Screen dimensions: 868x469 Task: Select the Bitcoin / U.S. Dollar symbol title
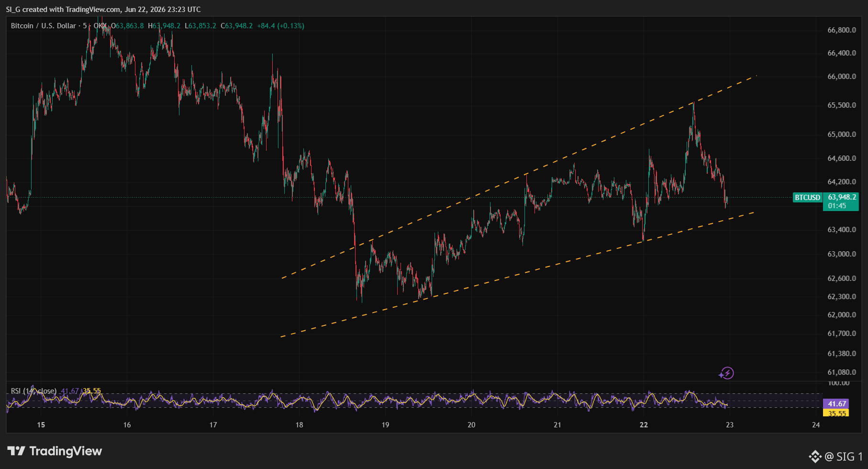pos(44,26)
